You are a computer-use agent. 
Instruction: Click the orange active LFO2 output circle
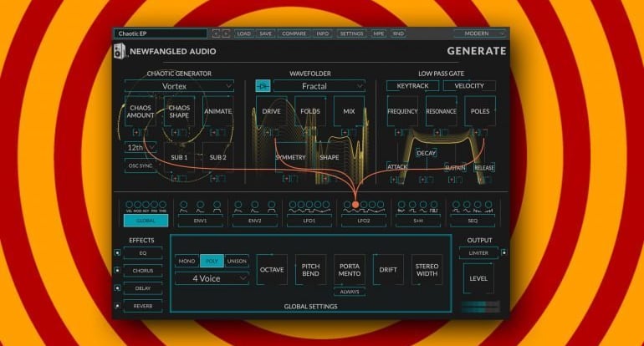(355, 205)
